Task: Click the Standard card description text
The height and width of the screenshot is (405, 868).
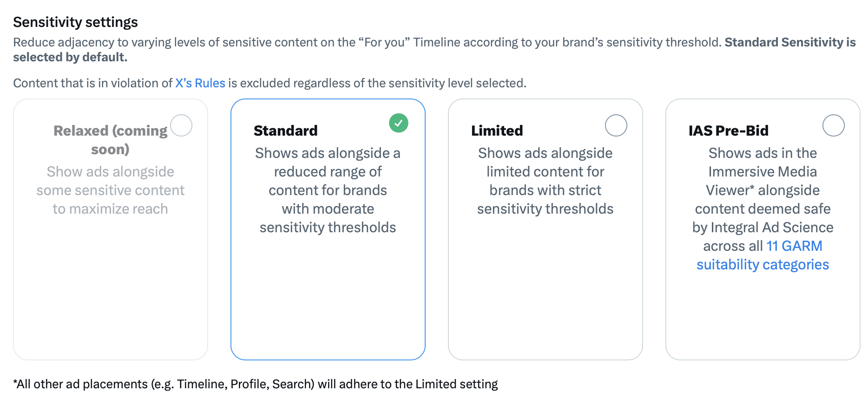Action: tap(328, 190)
